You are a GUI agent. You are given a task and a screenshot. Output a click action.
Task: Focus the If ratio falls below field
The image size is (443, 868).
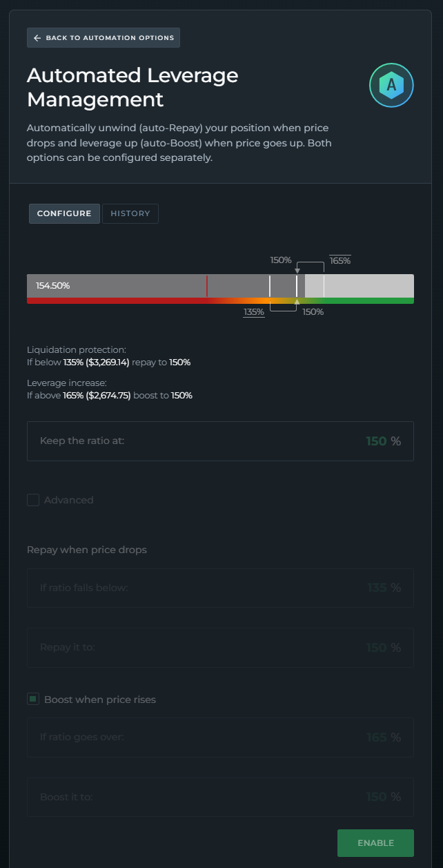(x=220, y=588)
